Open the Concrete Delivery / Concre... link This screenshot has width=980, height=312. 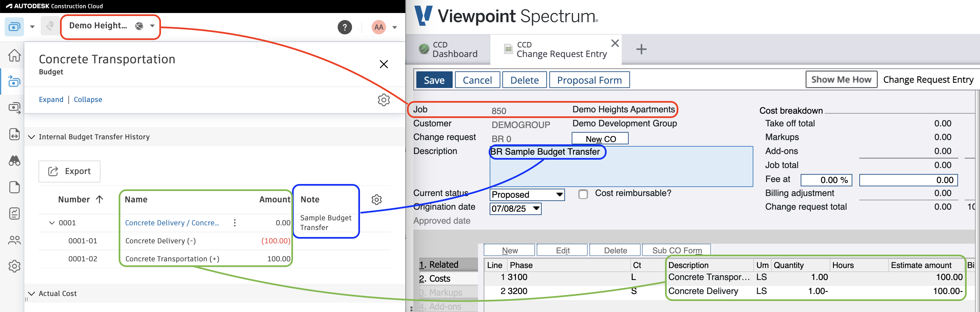(172, 223)
